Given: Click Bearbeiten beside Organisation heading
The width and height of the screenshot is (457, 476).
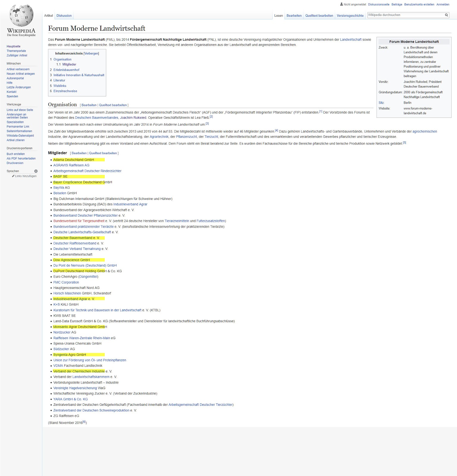Looking at the screenshot, I should (89, 105).
